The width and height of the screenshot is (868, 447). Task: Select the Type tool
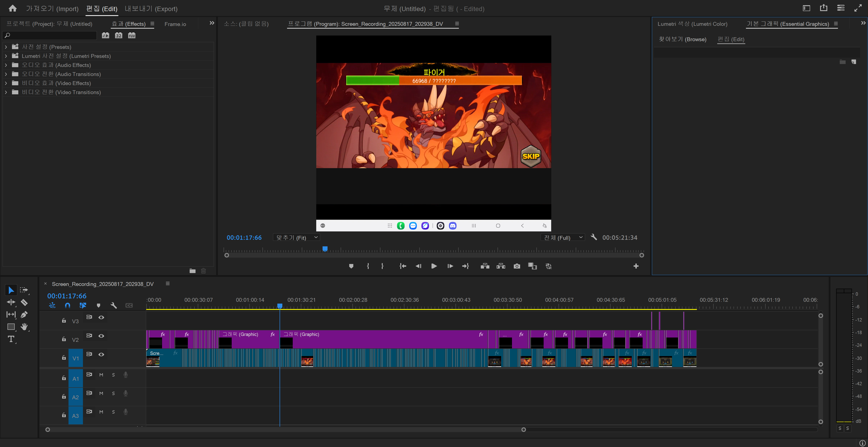11,339
